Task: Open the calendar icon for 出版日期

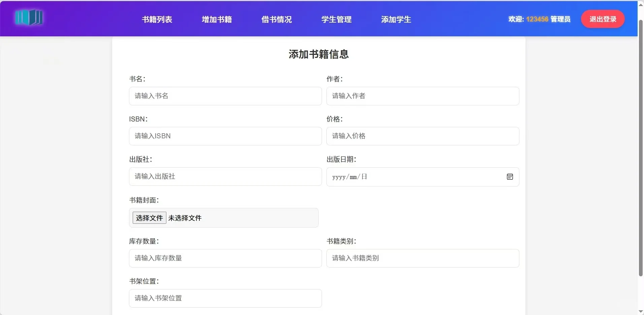Action: click(510, 177)
